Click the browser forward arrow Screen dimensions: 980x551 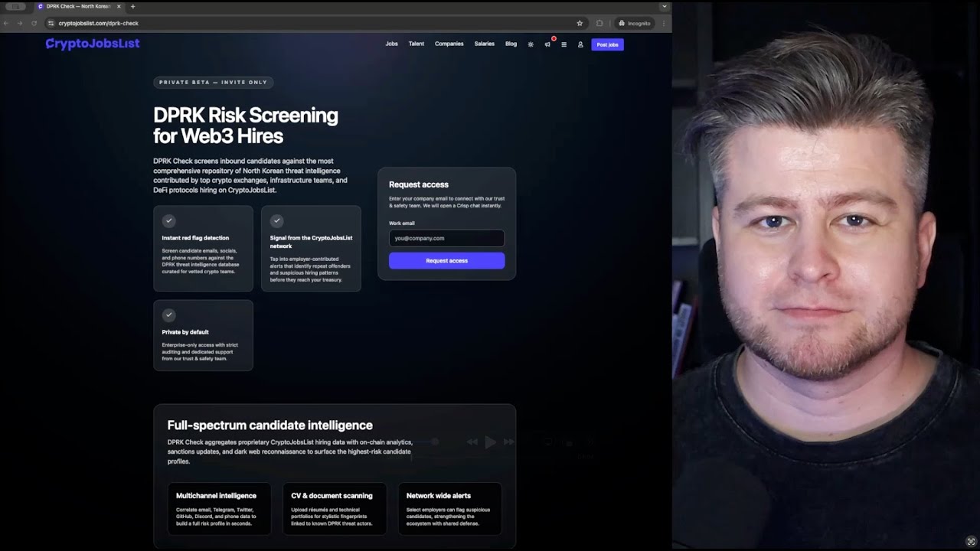coord(20,23)
